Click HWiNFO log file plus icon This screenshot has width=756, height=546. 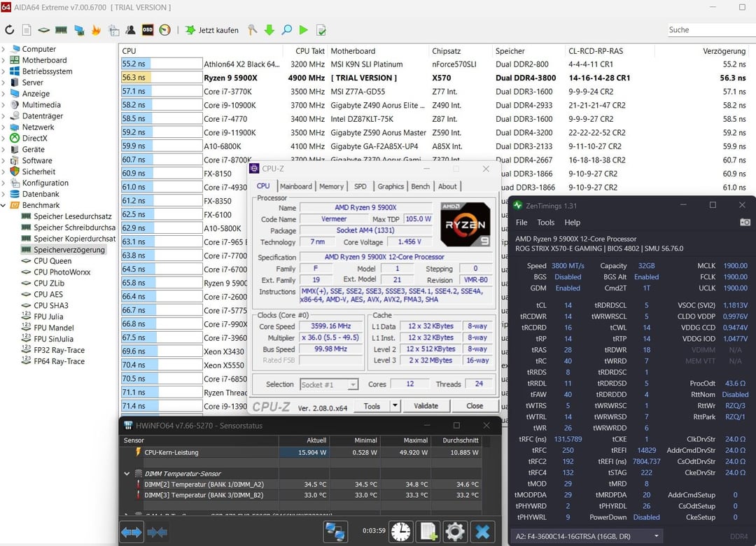click(x=428, y=531)
